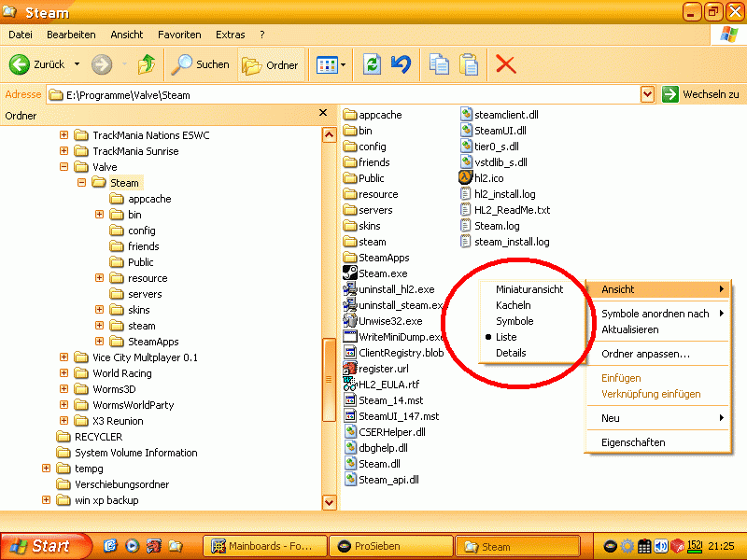Open the Neu submenu
747x560 pixels.
[658, 418]
